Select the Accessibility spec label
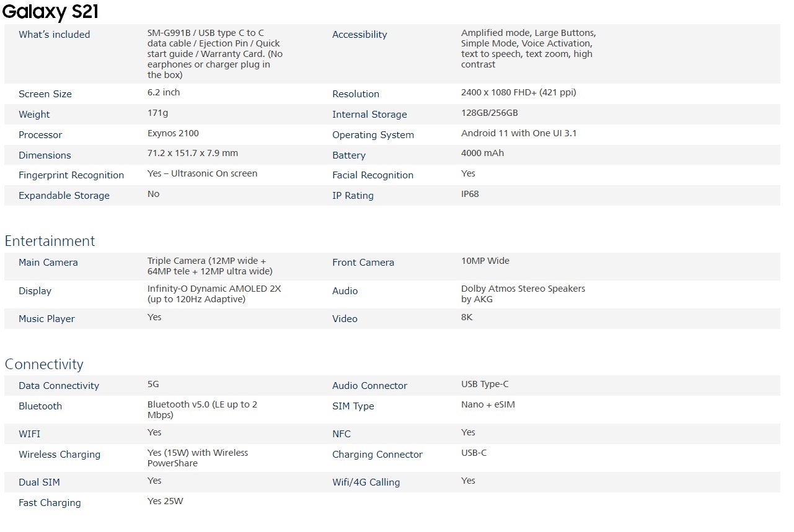794x532 pixels. (x=360, y=35)
